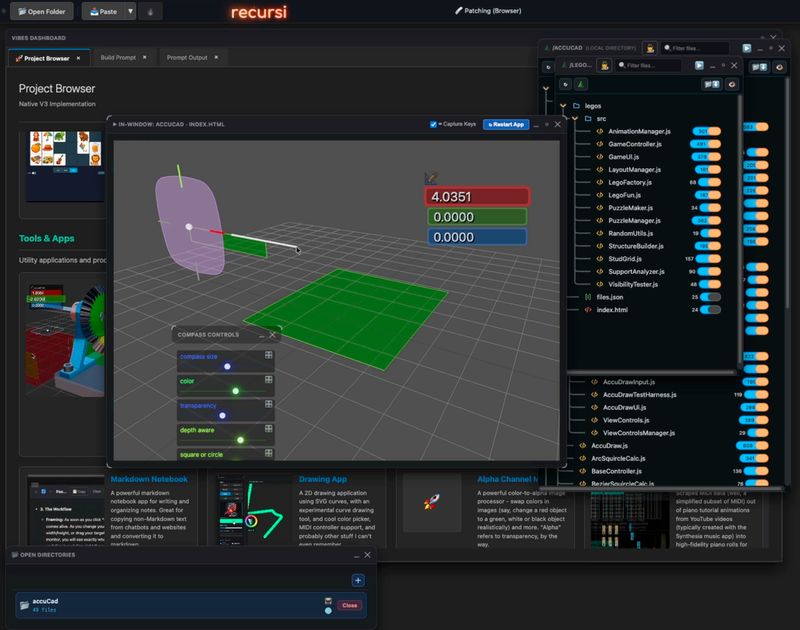The image size is (800, 630).
Task: Adjust the transparency slider knob
Action: [x=222, y=415]
